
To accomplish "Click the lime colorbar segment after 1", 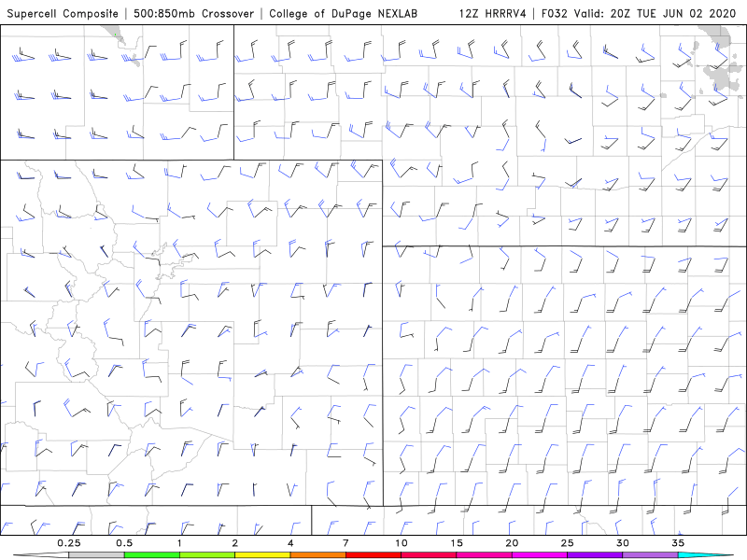I will (207, 555).
